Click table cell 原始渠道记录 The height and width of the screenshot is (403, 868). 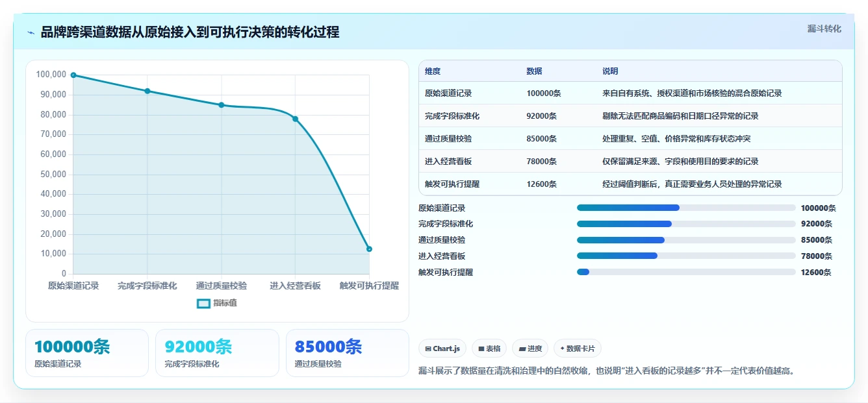point(448,93)
